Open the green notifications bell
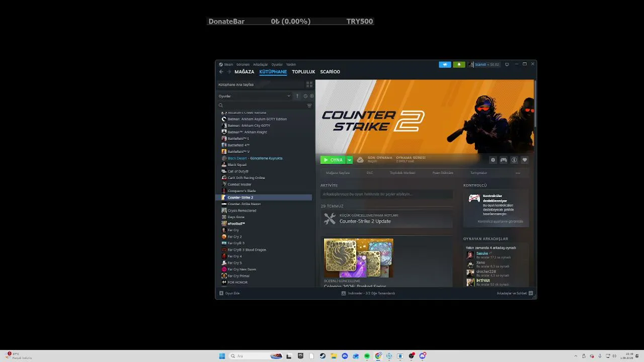 tap(459, 64)
